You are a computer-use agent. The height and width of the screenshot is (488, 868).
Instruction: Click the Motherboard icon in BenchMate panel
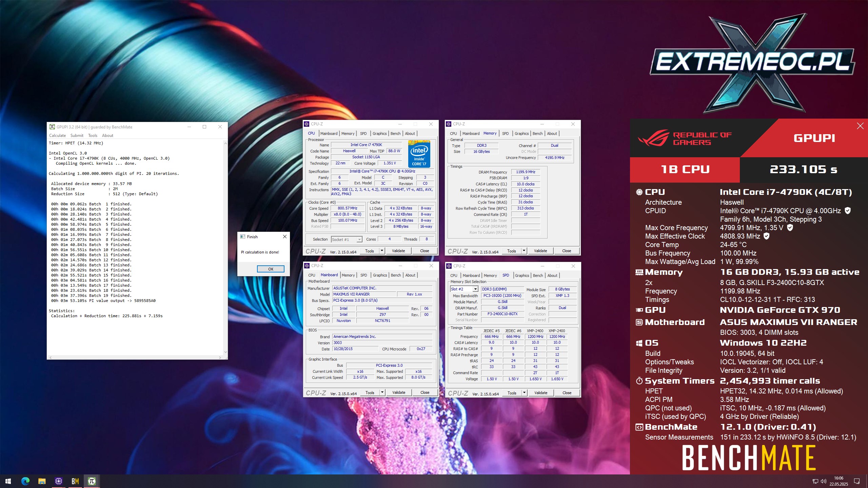639,322
